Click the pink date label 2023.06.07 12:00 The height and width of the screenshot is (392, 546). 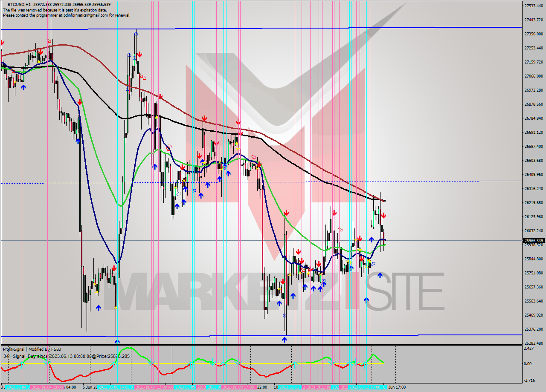pyautogui.click(x=154, y=387)
